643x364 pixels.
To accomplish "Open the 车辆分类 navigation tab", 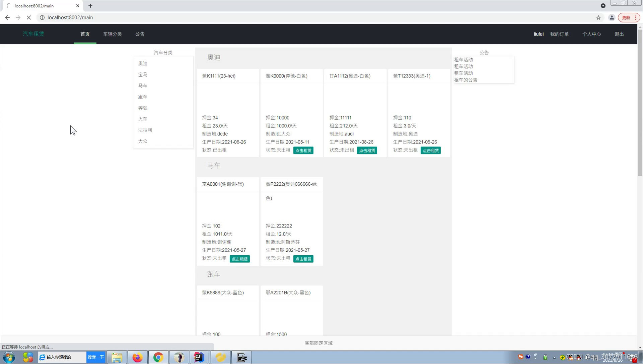I will [113, 34].
